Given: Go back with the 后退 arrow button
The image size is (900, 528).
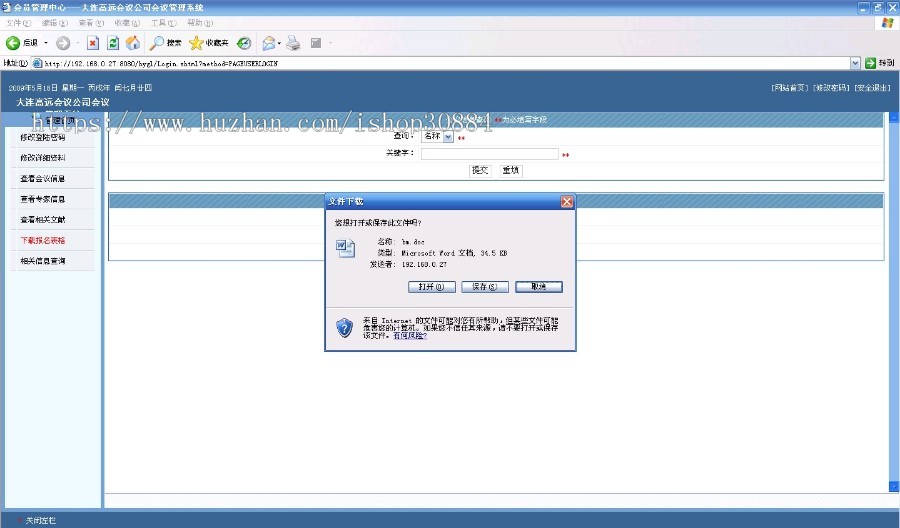Looking at the screenshot, I should (x=22, y=43).
